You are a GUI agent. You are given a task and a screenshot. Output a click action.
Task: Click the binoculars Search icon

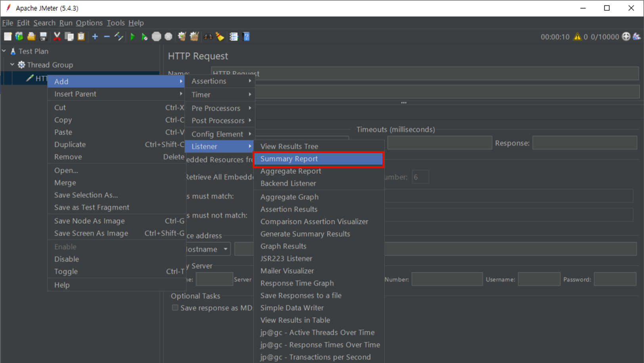coord(208,36)
